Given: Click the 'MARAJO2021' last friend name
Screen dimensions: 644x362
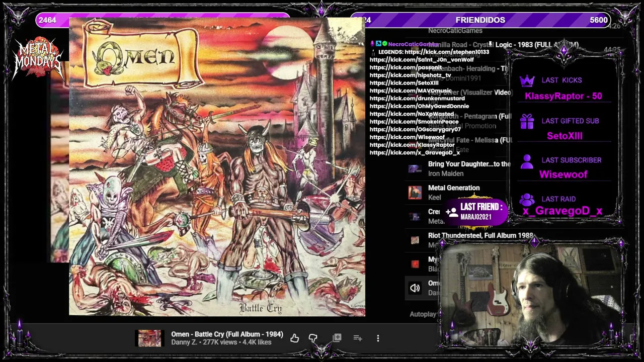Looking at the screenshot, I should [x=476, y=217].
